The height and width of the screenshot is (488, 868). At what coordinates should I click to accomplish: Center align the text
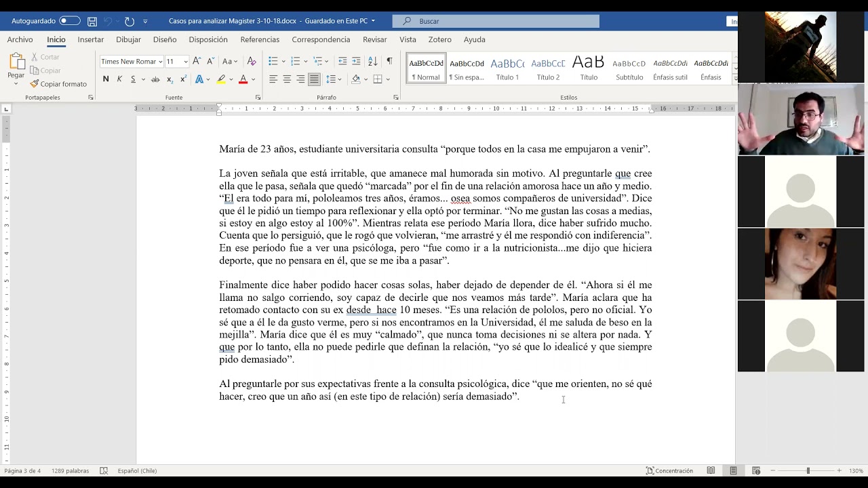click(287, 79)
